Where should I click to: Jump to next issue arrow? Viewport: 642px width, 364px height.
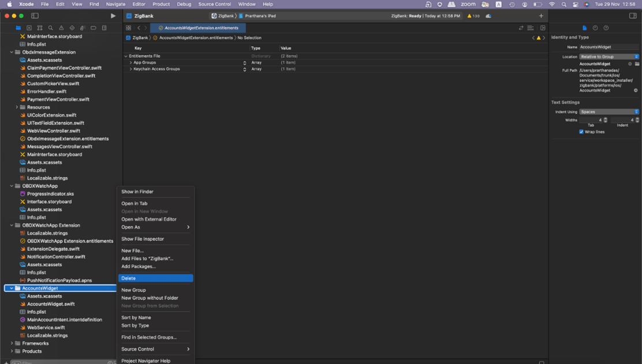(544, 37)
